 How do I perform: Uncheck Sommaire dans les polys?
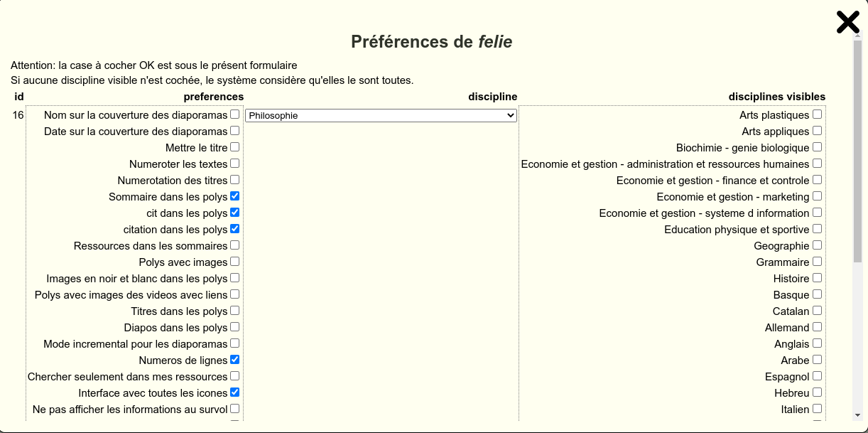point(234,196)
